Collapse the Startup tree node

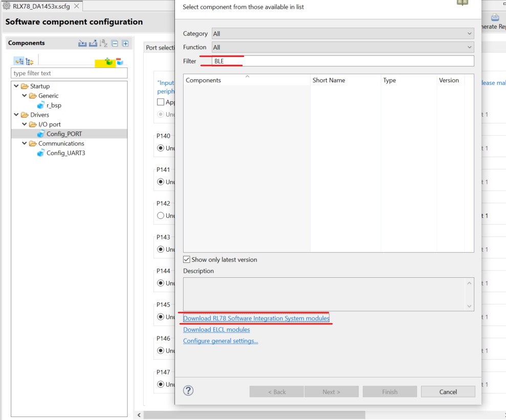point(16,86)
